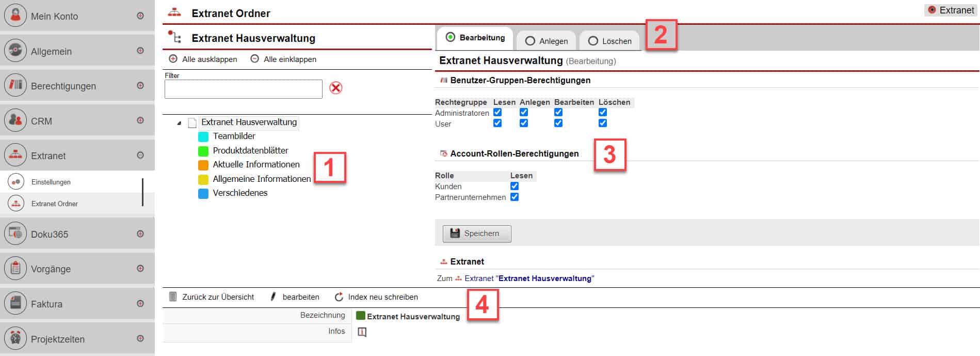Image resolution: width=980 pixels, height=356 pixels.
Task: Click the Berechtigungen books icon
Action: 15,85
